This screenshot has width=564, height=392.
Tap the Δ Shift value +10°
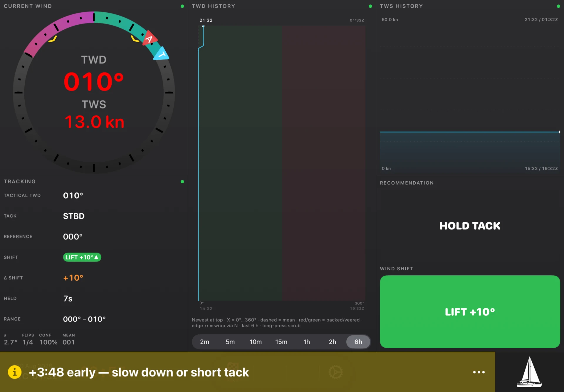[x=73, y=278]
